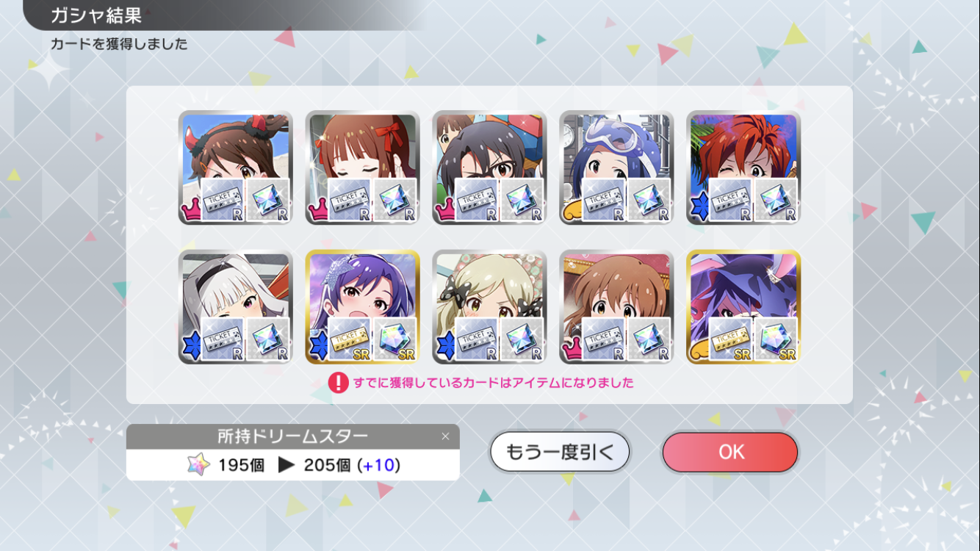Click the pink exclamation warning icon
The height and width of the screenshot is (551, 980).
point(338,383)
